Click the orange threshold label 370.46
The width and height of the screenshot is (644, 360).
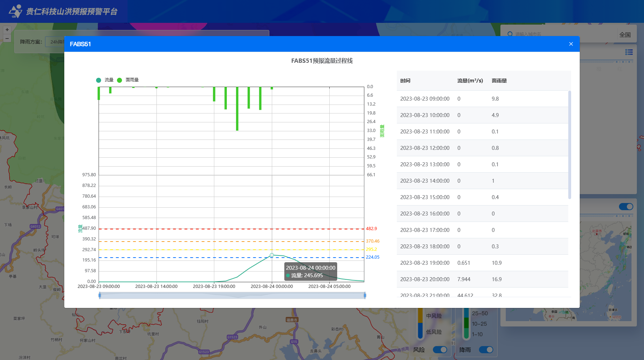click(373, 241)
